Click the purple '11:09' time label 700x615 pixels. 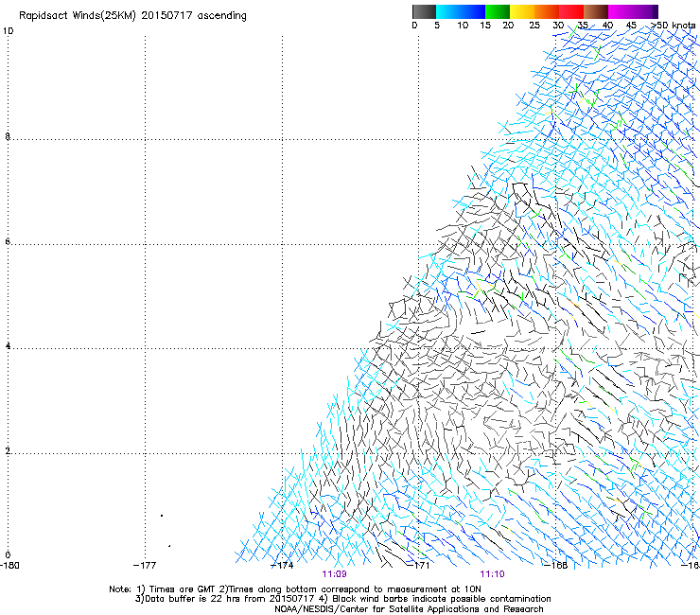coord(334,574)
